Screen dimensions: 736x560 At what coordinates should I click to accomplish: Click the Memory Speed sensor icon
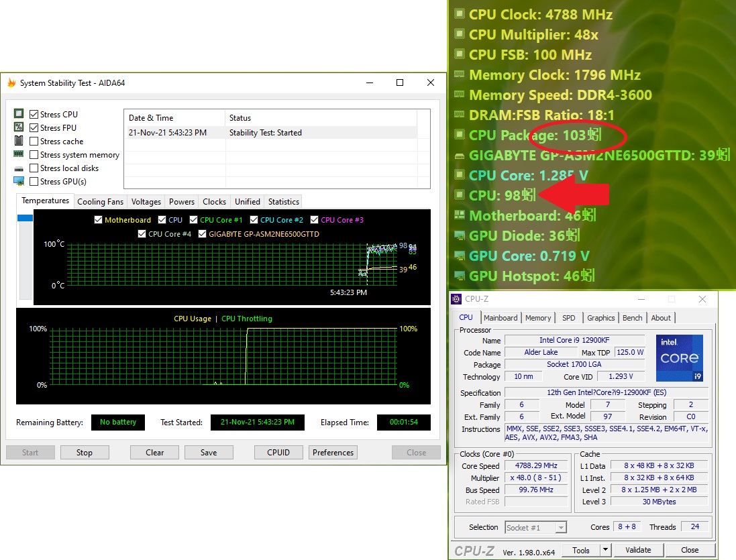click(459, 95)
